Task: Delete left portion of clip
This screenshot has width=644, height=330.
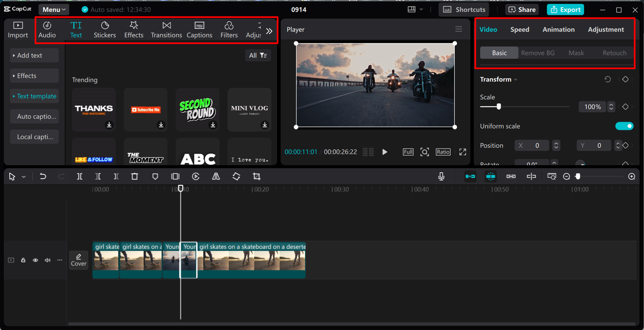Action: tap(98, 176)
